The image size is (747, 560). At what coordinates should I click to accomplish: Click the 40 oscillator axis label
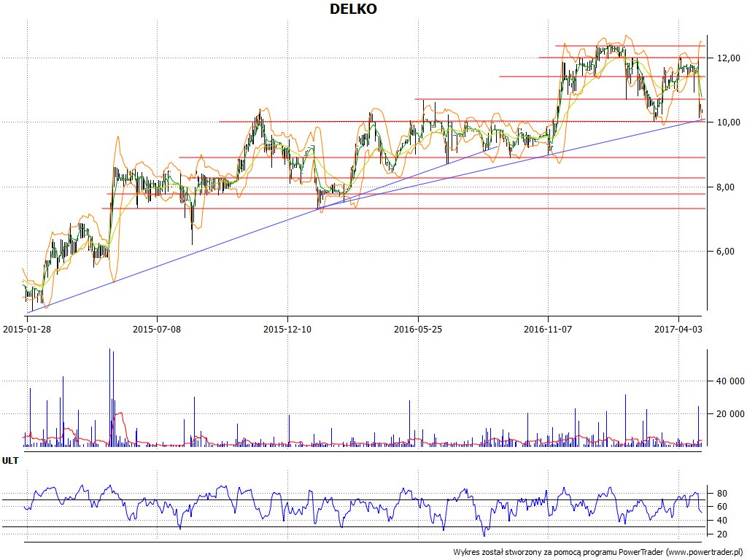coord(721,521)
